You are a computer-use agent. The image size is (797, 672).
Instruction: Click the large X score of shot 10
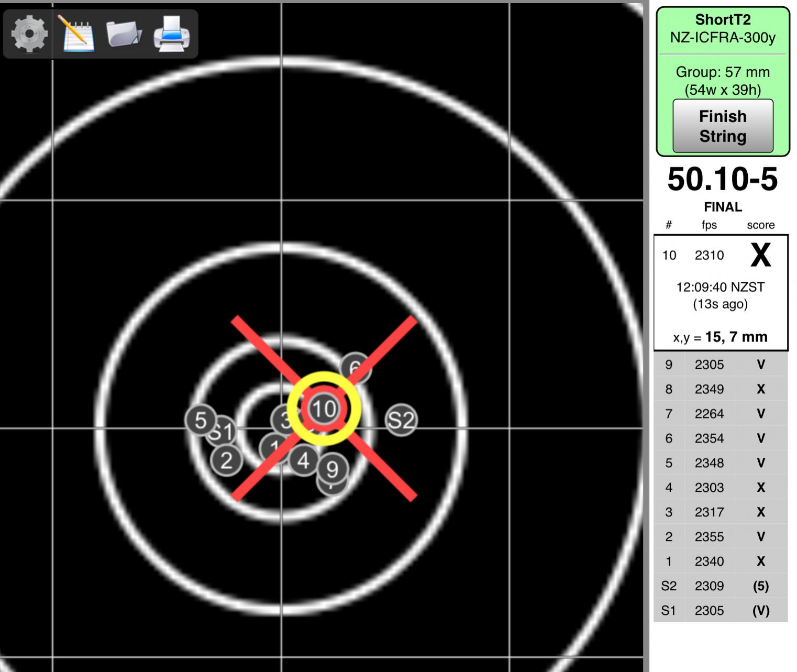[x=760, y=256]
